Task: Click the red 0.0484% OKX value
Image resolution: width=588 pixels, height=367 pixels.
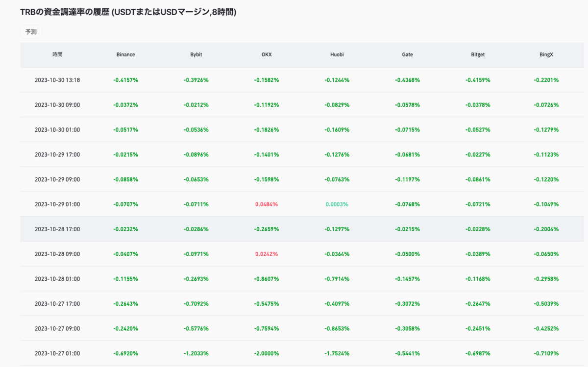Action: tap(267, 204)
